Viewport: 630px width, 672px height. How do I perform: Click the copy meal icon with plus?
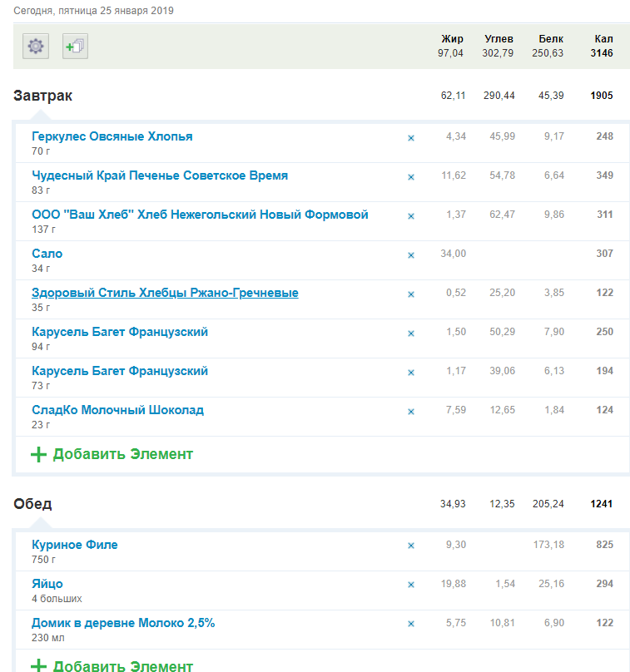pos(75,47)
